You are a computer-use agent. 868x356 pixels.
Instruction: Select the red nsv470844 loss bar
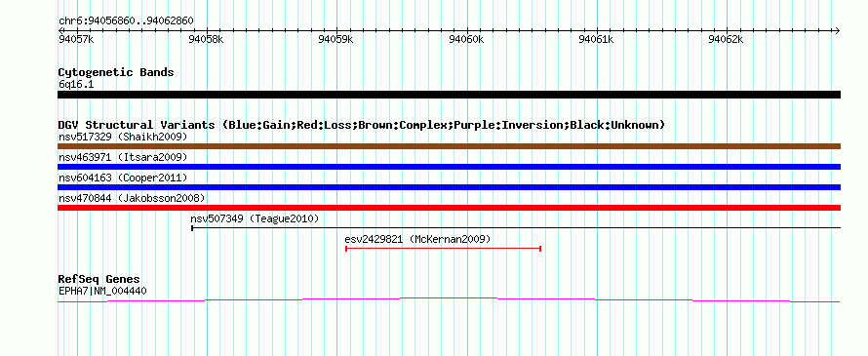point(449,208)
